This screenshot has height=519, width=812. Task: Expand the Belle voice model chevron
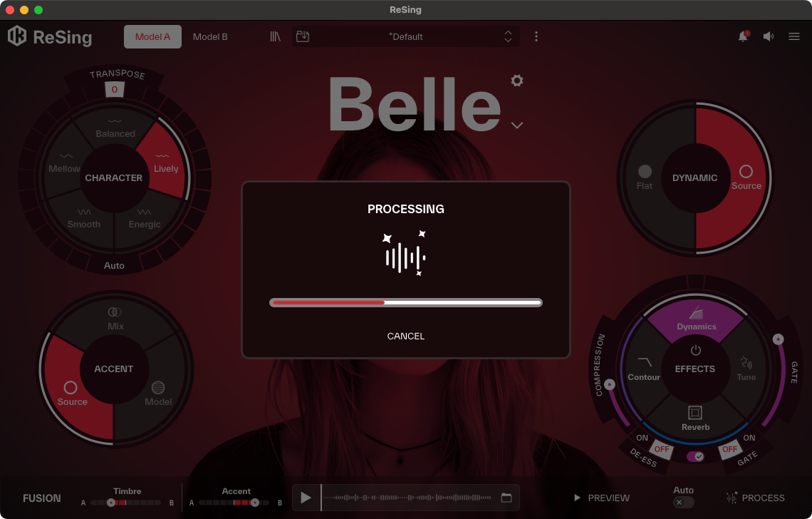point(517,125)
